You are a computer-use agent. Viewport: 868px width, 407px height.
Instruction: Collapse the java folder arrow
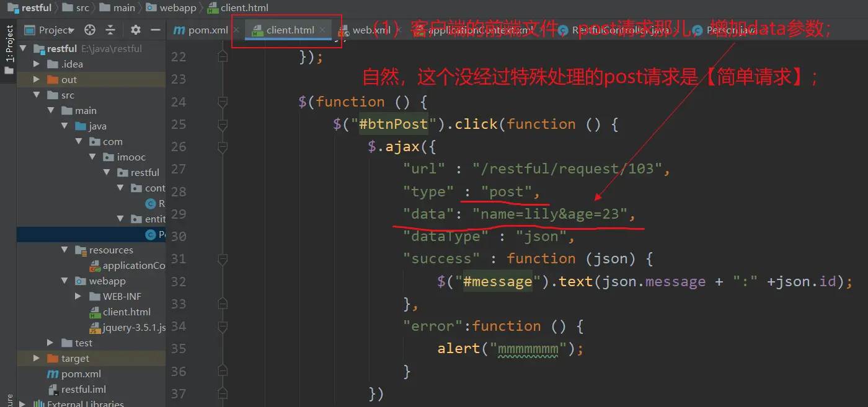coord(64,126)
